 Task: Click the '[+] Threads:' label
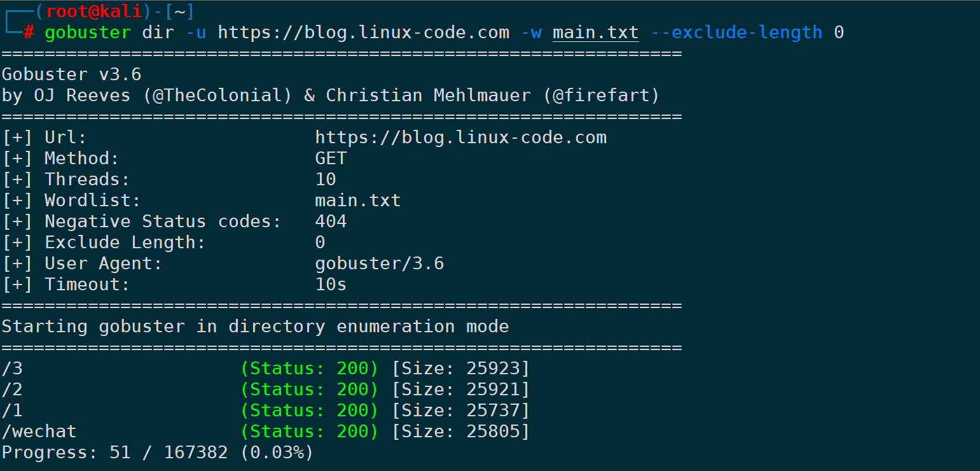click(66, 179)
